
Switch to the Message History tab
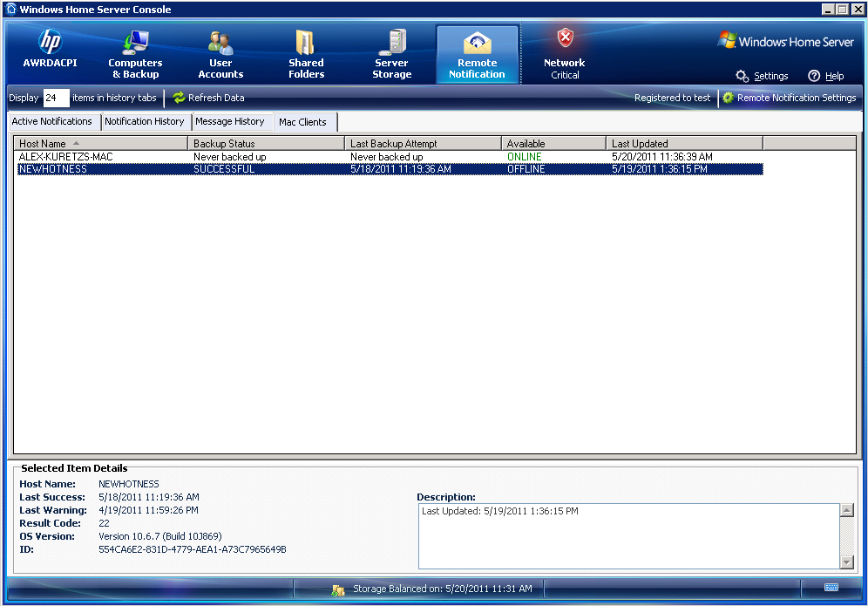[x=230, y=121]
